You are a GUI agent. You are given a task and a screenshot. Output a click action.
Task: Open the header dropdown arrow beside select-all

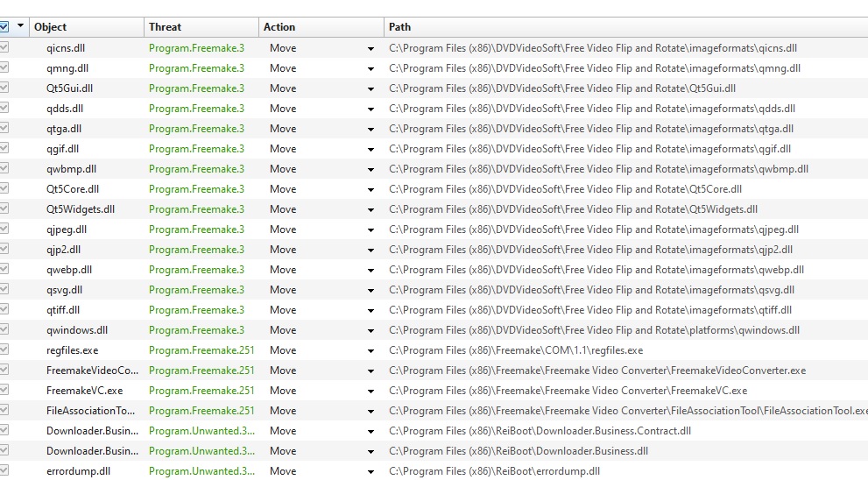(x=20, y=26)
